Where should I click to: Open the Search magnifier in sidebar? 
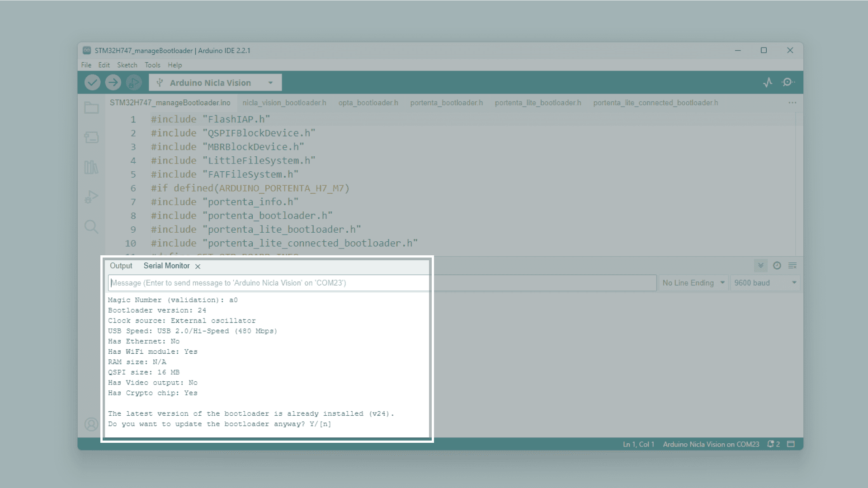point(91,226)
